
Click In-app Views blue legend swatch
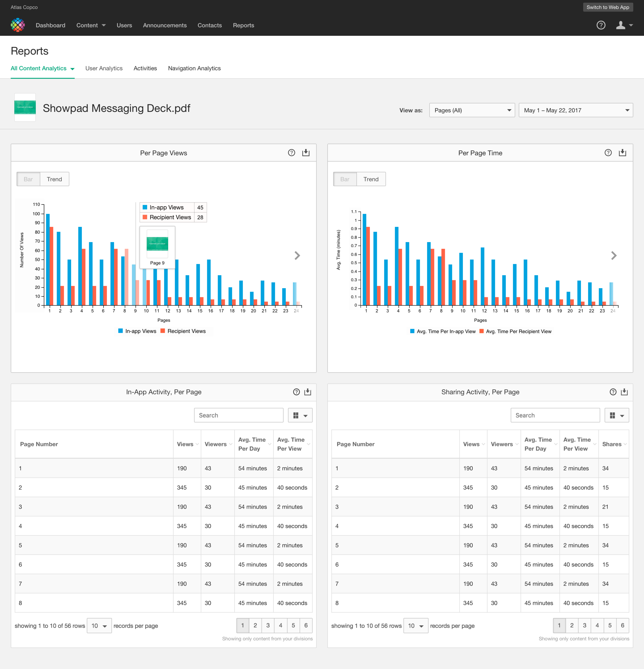[x=120, y=331]
